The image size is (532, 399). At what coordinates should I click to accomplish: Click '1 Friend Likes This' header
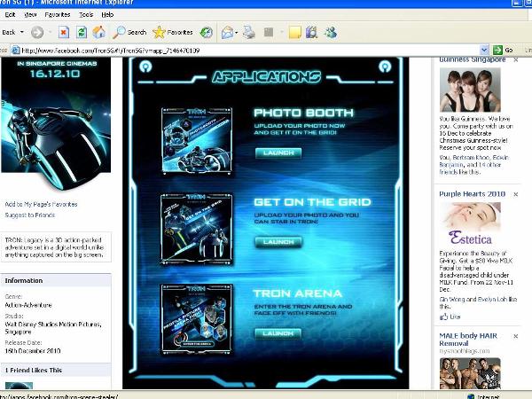point(56,370)
